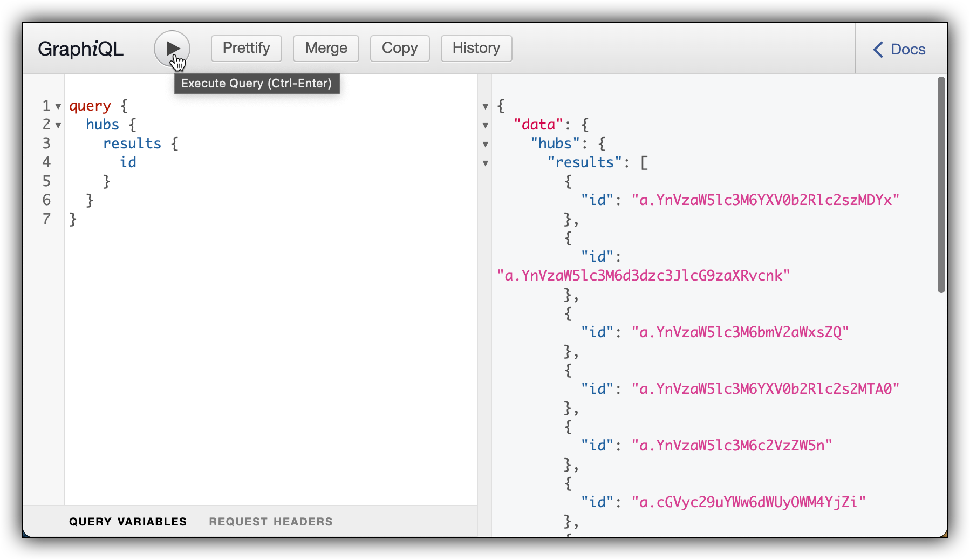Click the id value ending in YjZi
This screenshot has width=970, height=560.
tap(749, 502)
